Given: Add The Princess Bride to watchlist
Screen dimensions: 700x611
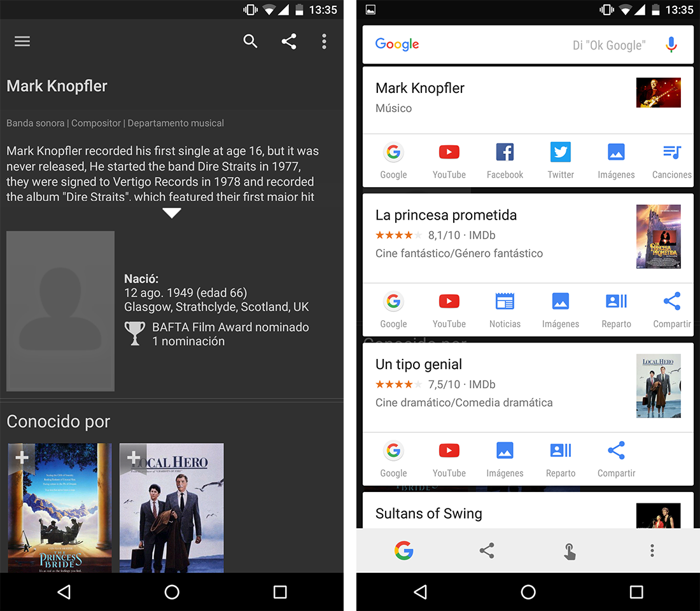Looking at the screenshot, I should point(22,458).
